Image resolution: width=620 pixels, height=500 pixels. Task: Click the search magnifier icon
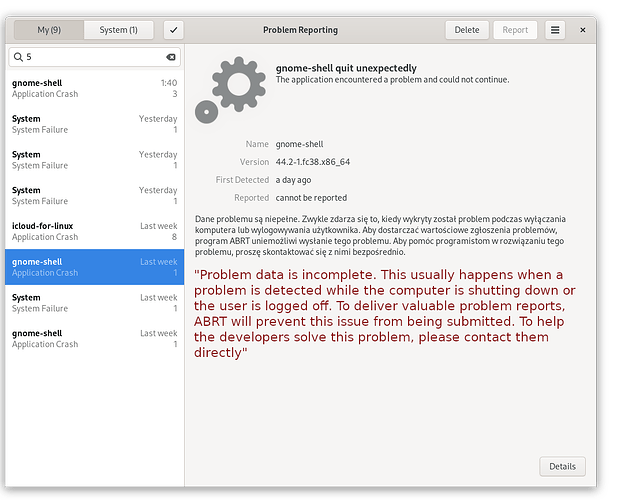[x=18, y=57]
